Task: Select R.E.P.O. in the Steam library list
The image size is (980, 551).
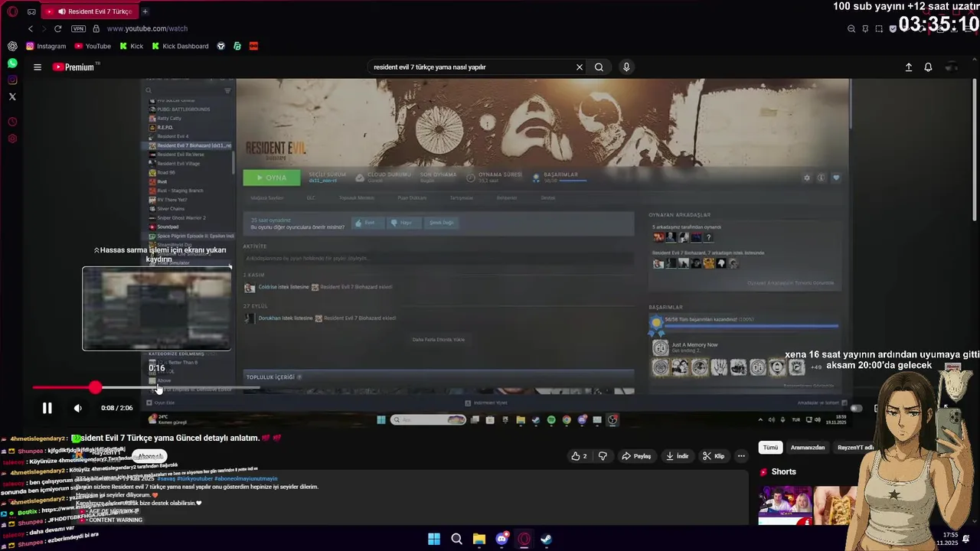Action: 161,127
